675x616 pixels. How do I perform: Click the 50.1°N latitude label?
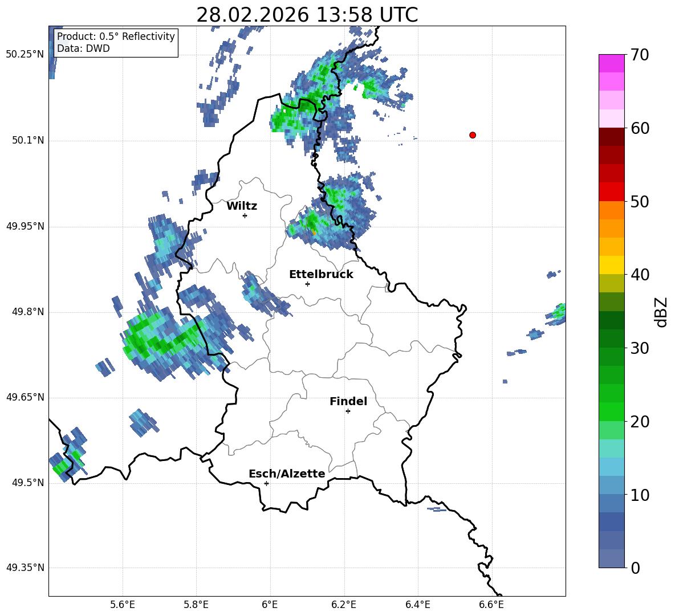point(28,140)
